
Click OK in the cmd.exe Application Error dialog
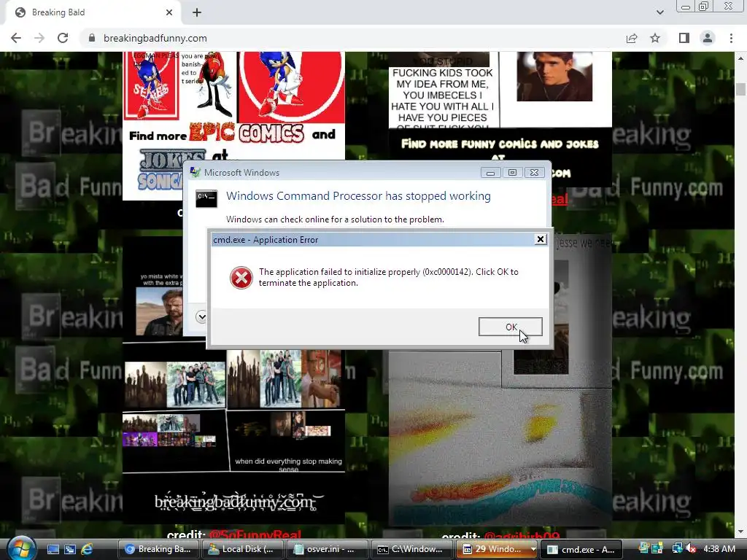coord(510,327)
